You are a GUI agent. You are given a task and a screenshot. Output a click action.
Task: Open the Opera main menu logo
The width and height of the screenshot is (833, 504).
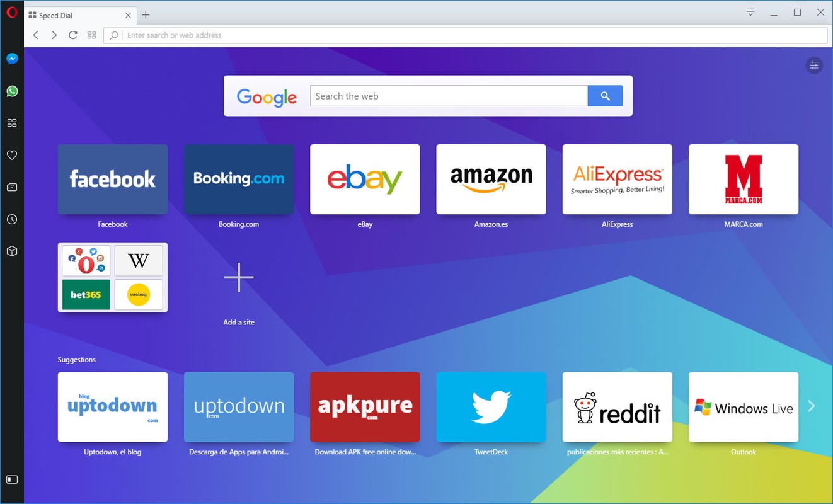pyautogui.click(x=12, y=13)
